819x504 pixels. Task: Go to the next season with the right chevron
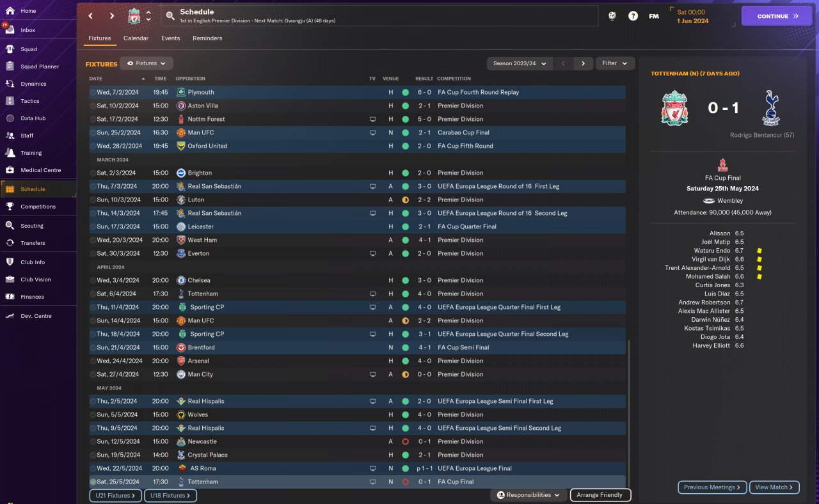[583, 63]
